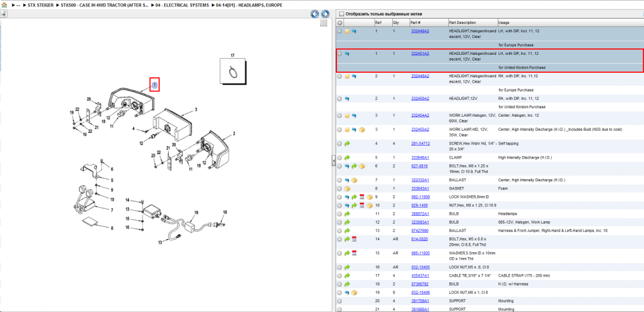Open part link 232454A2

(420, 115)
